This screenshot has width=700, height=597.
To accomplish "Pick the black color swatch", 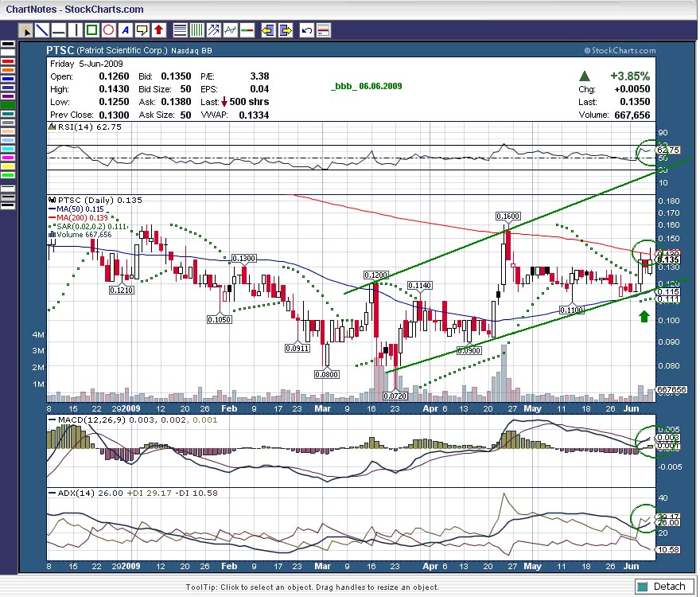I will [x=8, y=45].
